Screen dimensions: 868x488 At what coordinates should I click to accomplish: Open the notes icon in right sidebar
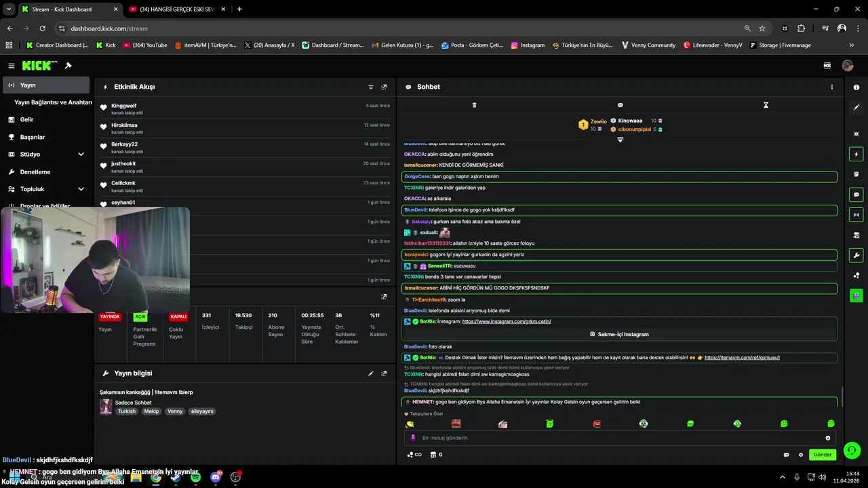click(856, 174)
